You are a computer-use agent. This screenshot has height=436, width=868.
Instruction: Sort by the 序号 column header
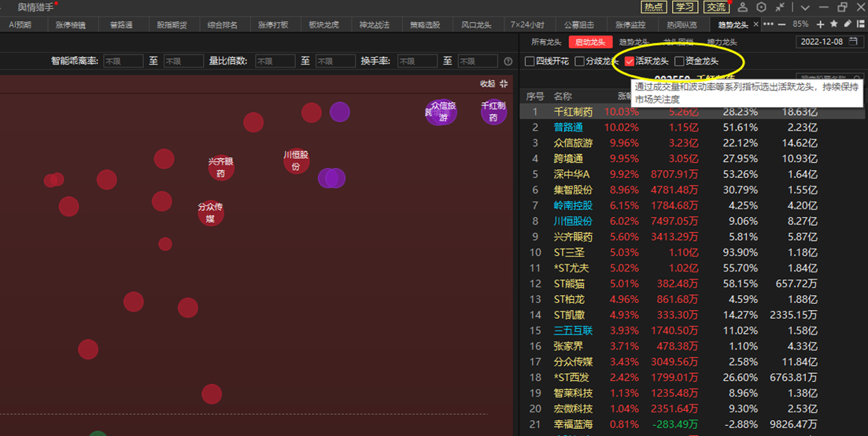[535, 96]
